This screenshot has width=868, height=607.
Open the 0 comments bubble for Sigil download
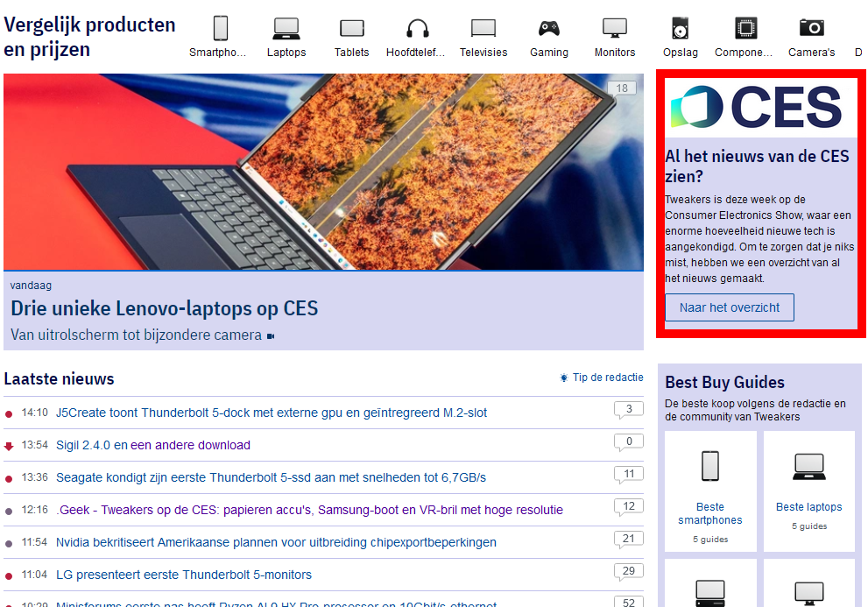coord(629,442)
